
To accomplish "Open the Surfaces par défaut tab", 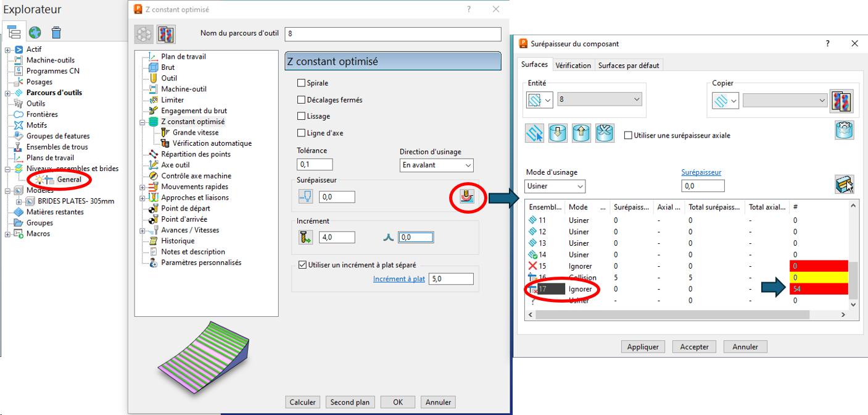I will [628, 65].
